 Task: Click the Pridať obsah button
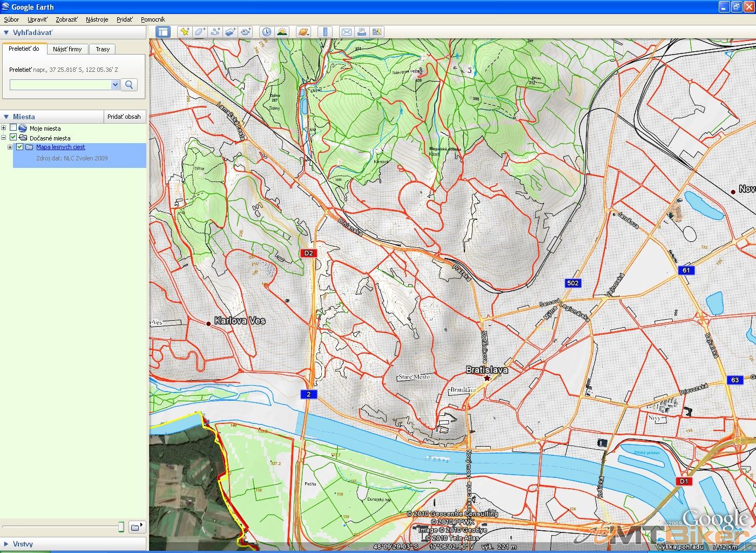pyautogui.click(x=124, y=117)
